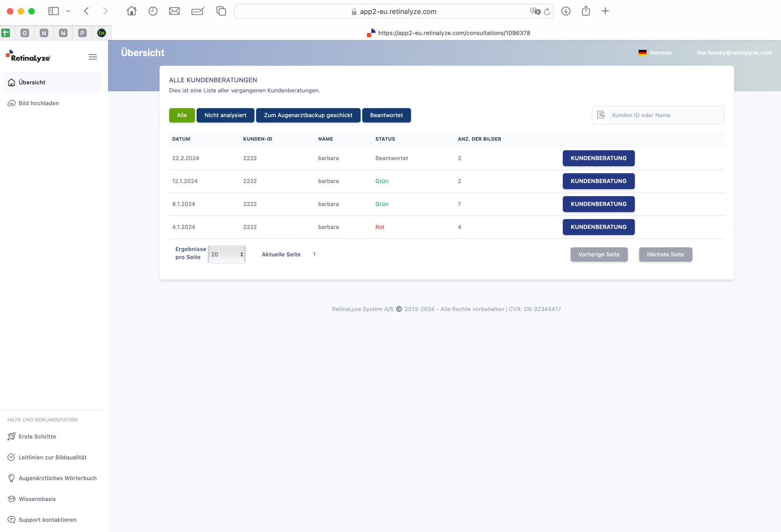Click the mail envelope toolbar icon
This screenshot has height=532, width=781.
[174, 11]
